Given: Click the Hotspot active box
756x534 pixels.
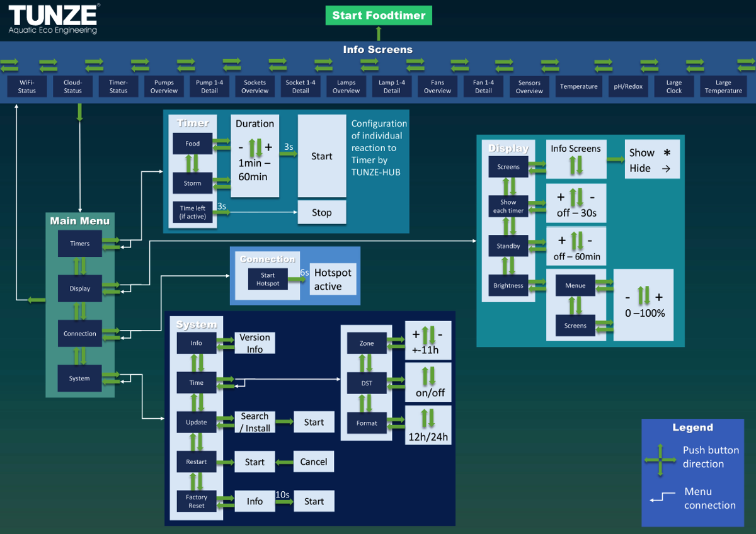Looking at the screenshot, I should pyautogui.click(x=333, y=279).
